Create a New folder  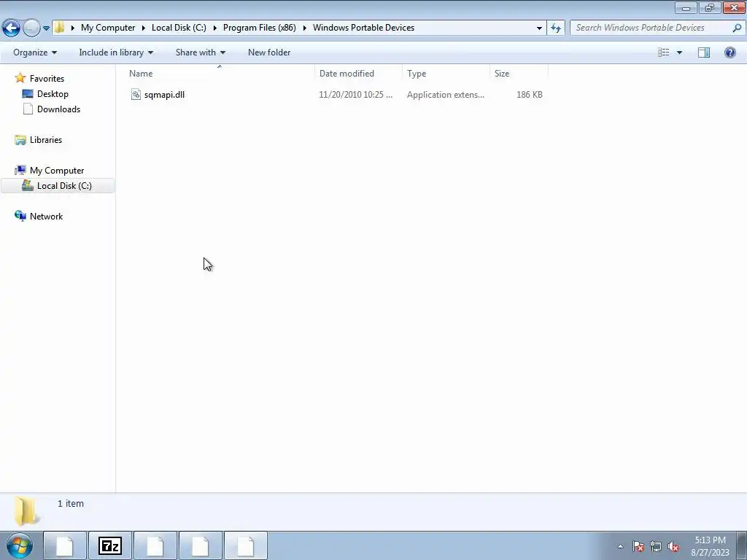pos(269,52)
